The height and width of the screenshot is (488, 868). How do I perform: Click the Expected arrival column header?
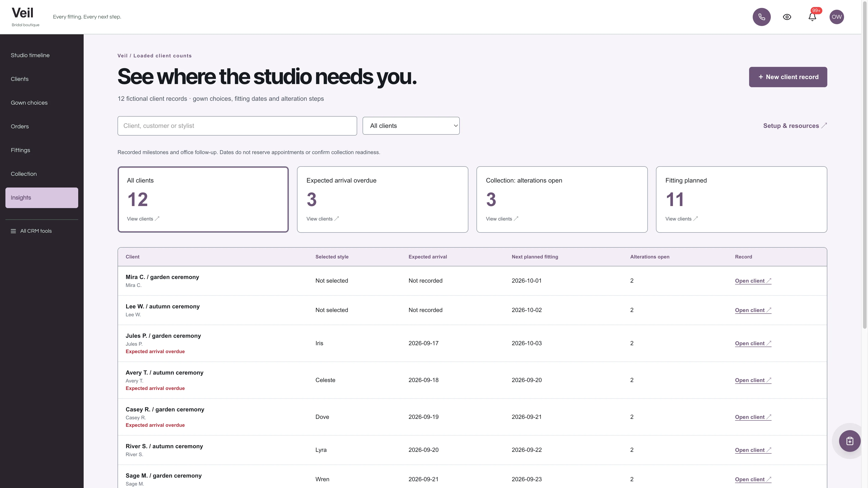coord(428,257)
